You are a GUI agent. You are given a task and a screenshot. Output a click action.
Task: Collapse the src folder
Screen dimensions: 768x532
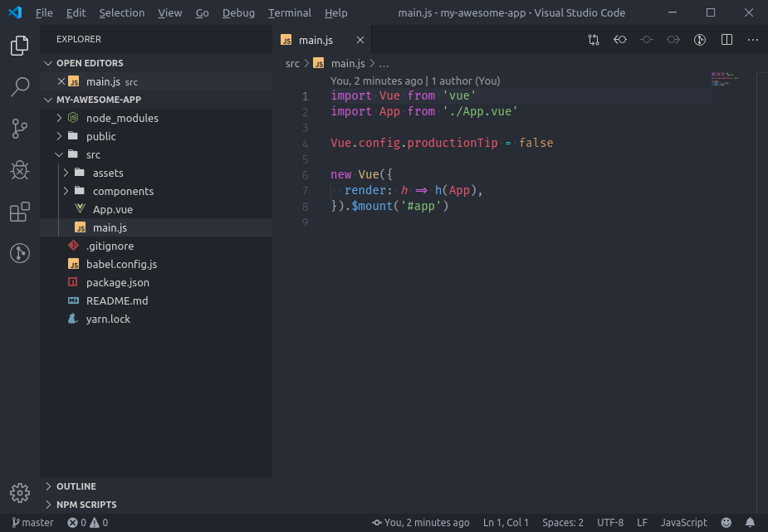click(x=156, y=154)
